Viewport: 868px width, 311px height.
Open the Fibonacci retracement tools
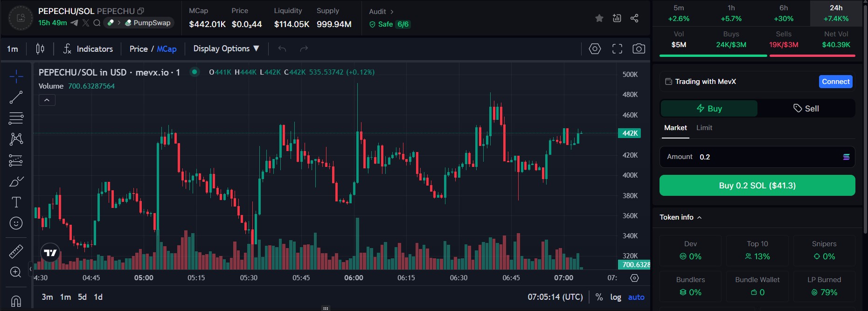click(x=16, y=118)
